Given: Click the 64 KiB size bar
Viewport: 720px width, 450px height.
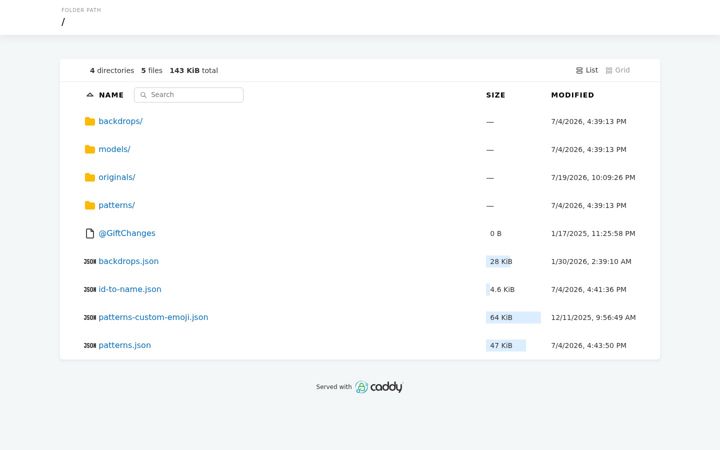Looking at the screenshot, I should click(x=513, y=317).
